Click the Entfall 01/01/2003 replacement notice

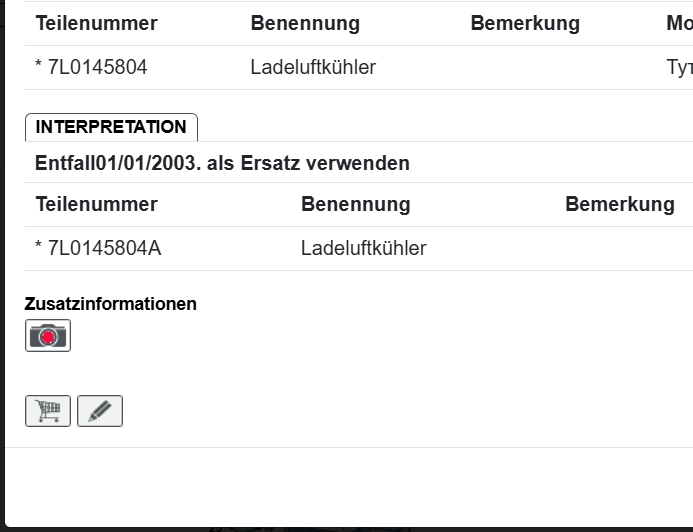pos(222,163)
